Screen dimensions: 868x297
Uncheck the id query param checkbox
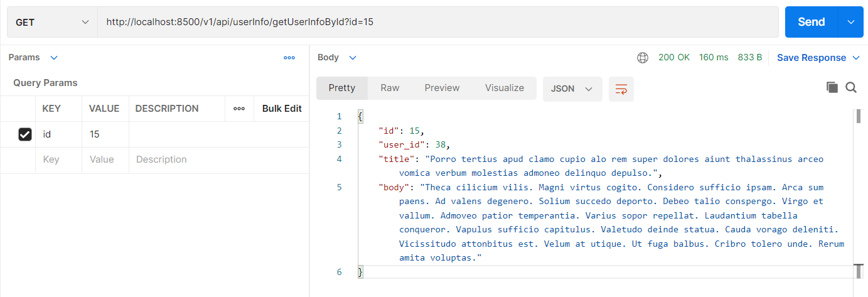tap(25, 134)
